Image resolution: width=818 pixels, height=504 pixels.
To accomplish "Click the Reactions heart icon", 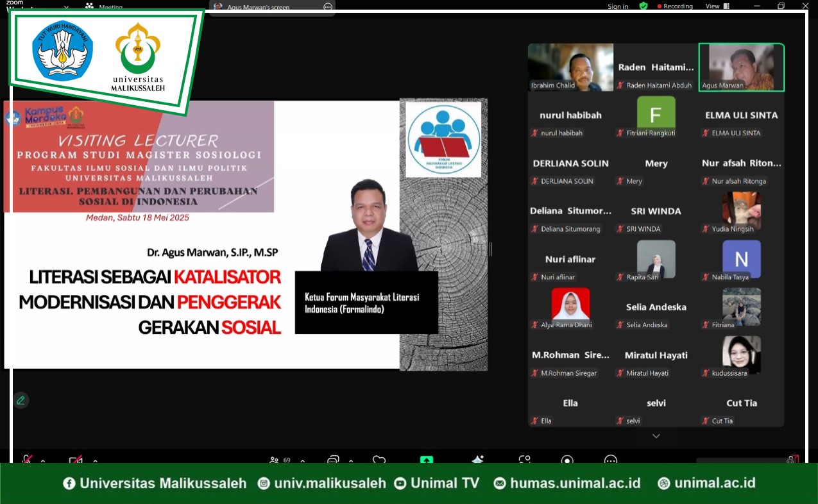I will tap(379, 460).
